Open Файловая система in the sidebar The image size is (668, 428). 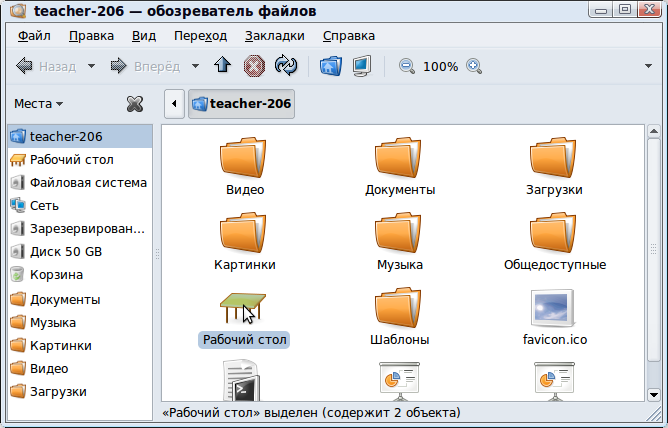click(80, 183)
